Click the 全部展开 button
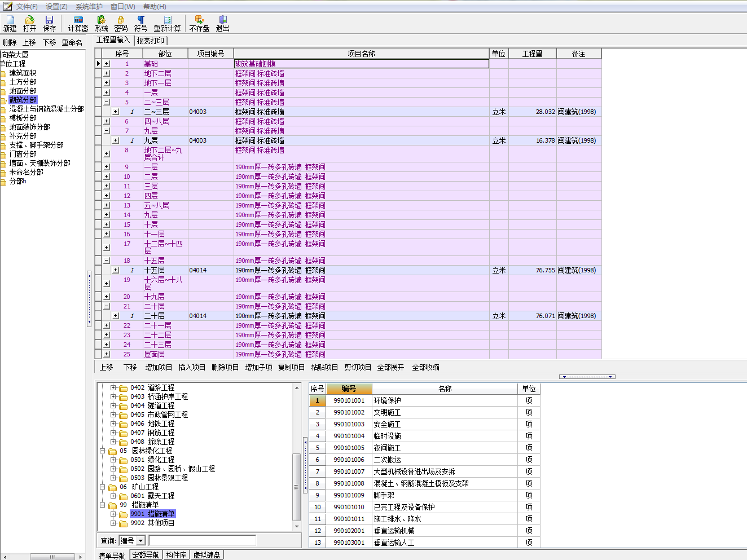747x560 pixels. tap(390, 367)
